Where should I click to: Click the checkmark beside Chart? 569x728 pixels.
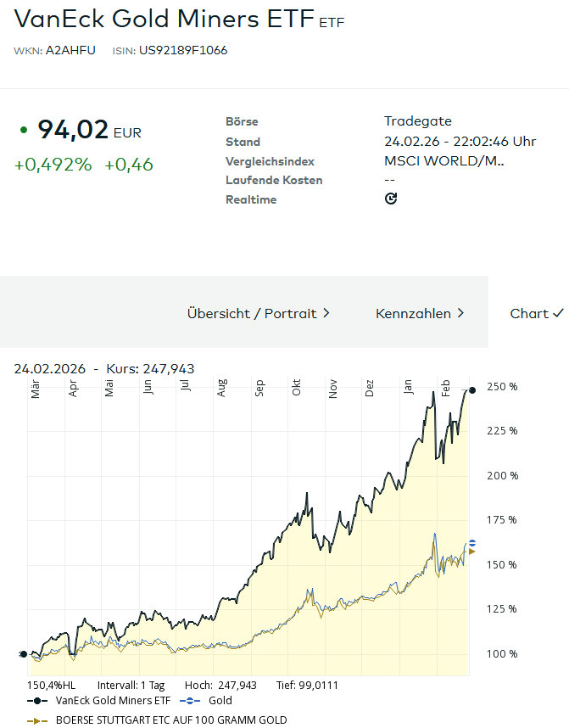tap(558, 313)
